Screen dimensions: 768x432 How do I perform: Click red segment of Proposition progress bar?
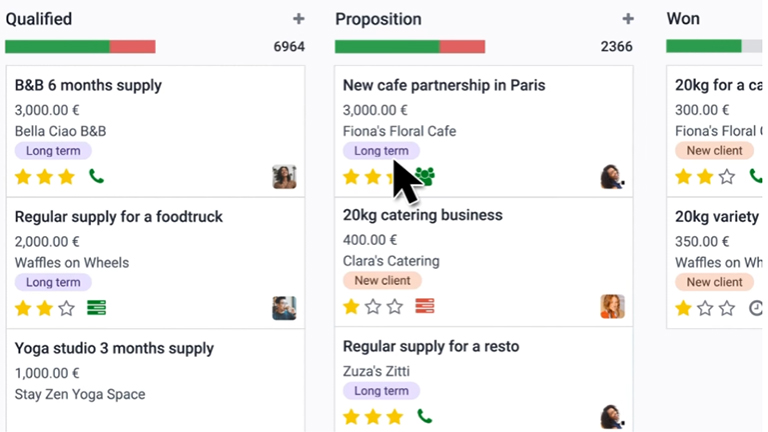click(x=462, y=47)
